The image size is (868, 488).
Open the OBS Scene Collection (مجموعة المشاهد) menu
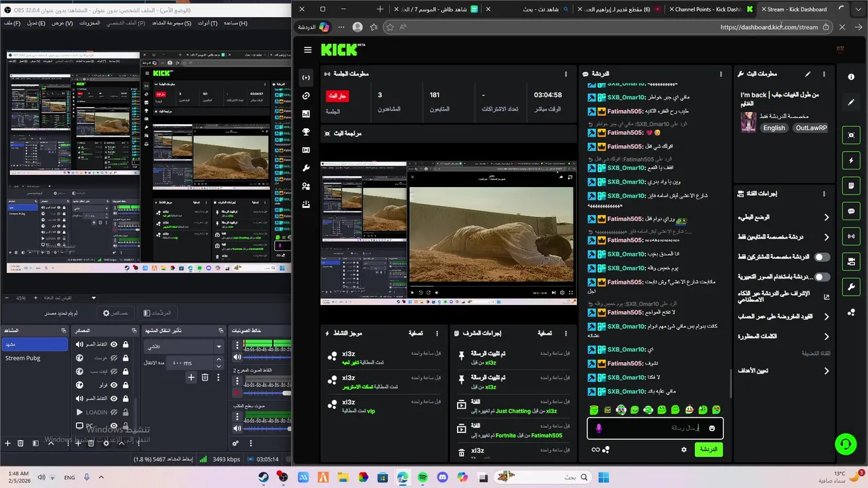point(172,23)
